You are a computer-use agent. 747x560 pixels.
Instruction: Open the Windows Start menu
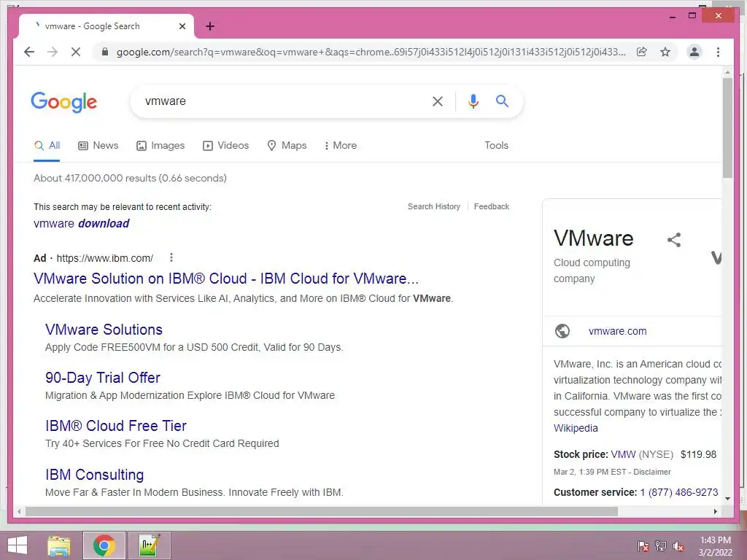click(x=18, y=545)
